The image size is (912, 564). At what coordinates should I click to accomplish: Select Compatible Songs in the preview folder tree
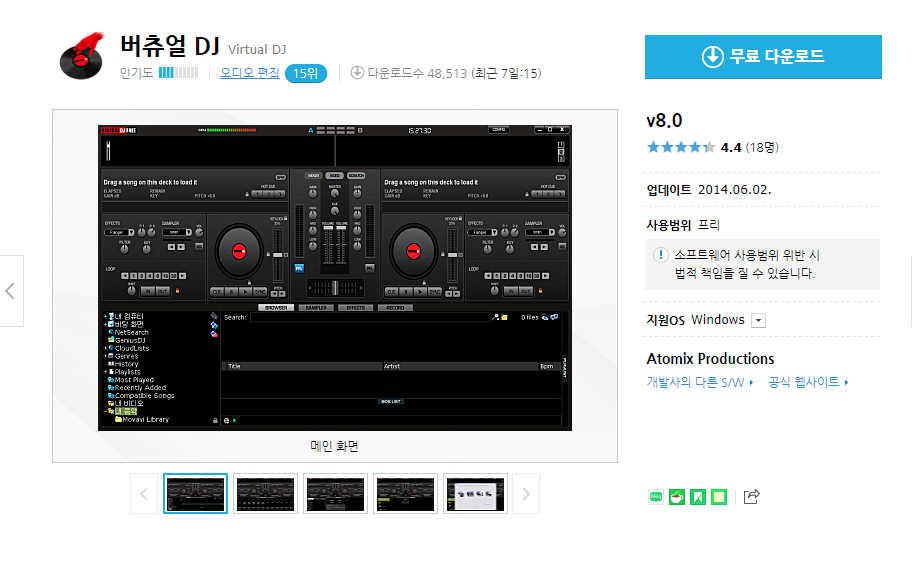tap(144, 395)
